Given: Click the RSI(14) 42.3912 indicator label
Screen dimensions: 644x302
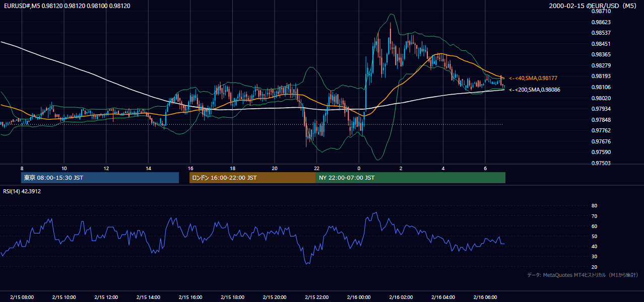Looking at the screenshot, I should click(x=22, y=191).
